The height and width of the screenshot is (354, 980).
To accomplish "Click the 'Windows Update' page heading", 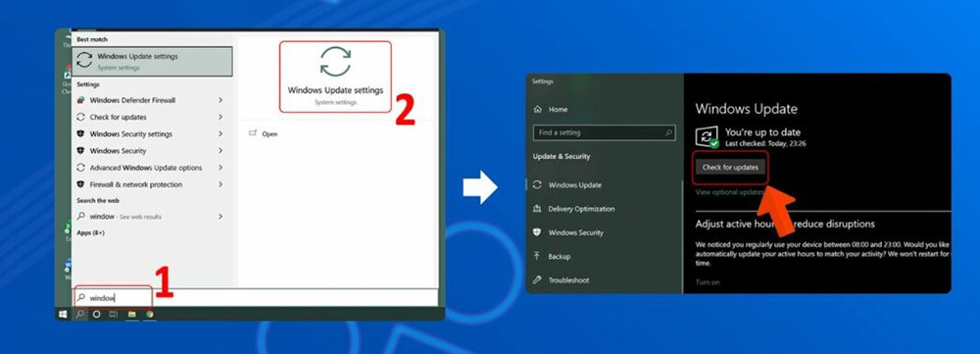I will pos(746,109).
